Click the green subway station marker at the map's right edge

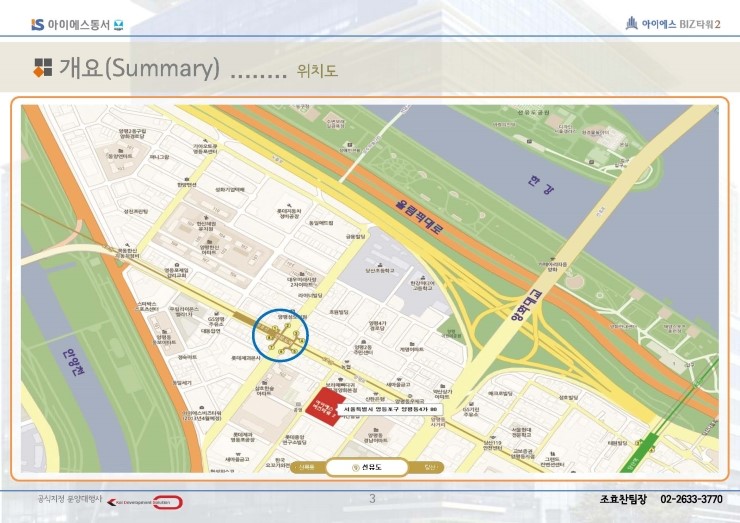point(640,451)
